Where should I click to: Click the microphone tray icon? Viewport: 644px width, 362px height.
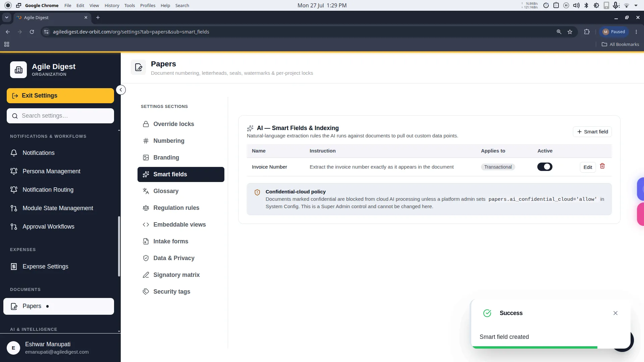click(x=616, y=5)
